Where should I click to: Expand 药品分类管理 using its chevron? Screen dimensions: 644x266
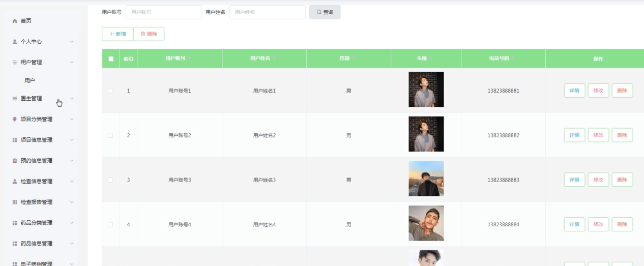(x=72, y=223)
